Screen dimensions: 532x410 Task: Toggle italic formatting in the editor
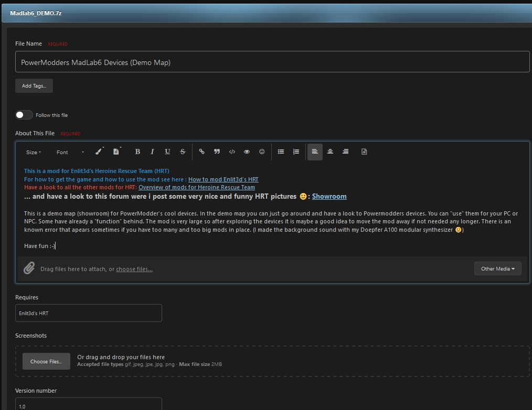click(152, 152)
